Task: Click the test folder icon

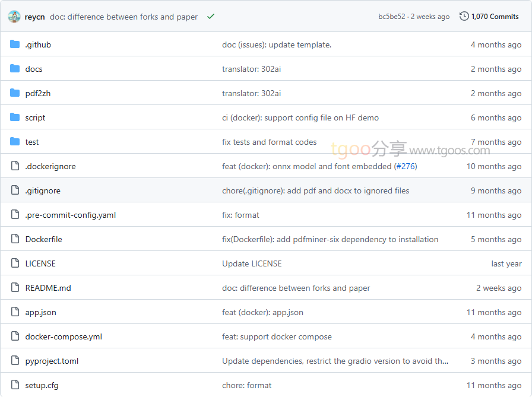Action: [x=15, y=142]
